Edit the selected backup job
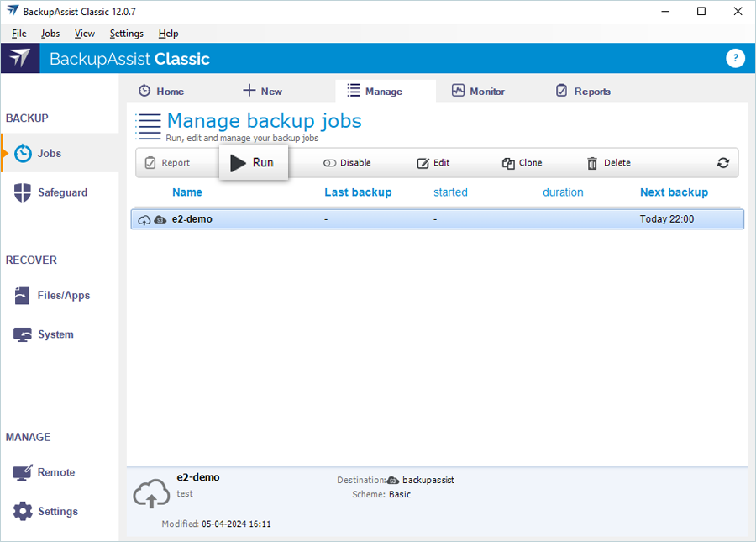Image resolution: width=756 pixels, height=542 pixels. pos(433,163)
